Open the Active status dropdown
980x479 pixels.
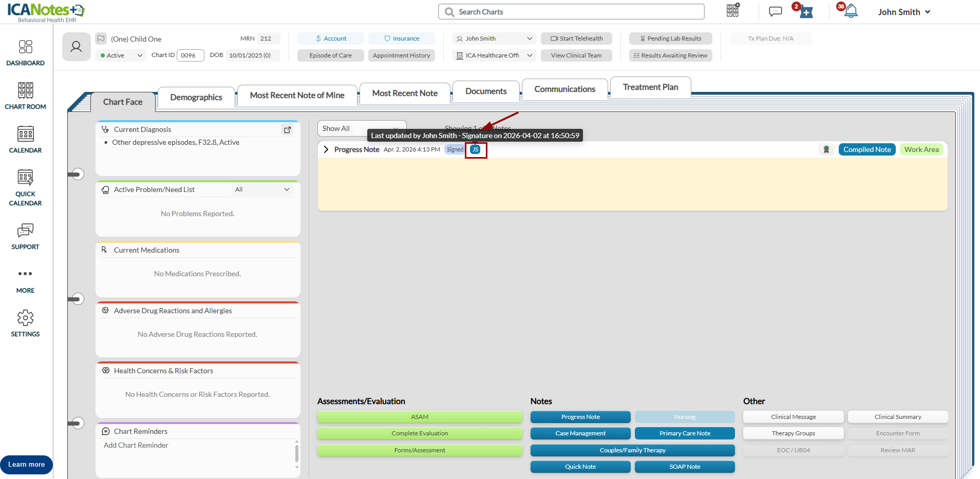point(121,55)
